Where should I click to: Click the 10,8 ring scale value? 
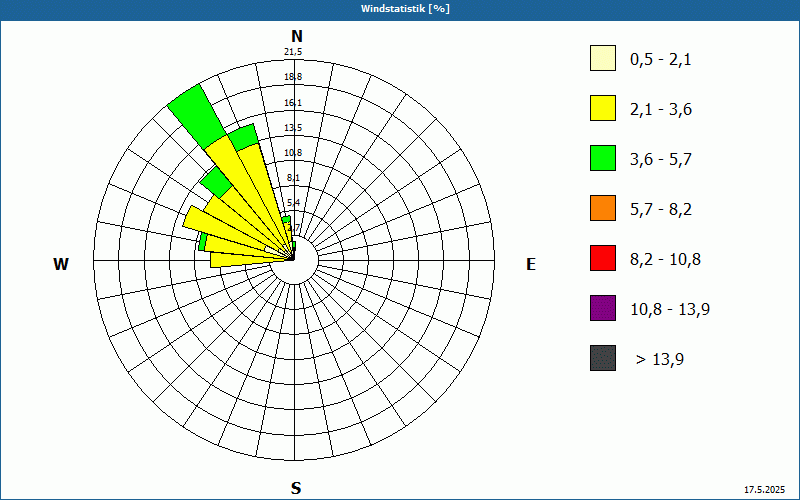point(293,153)
